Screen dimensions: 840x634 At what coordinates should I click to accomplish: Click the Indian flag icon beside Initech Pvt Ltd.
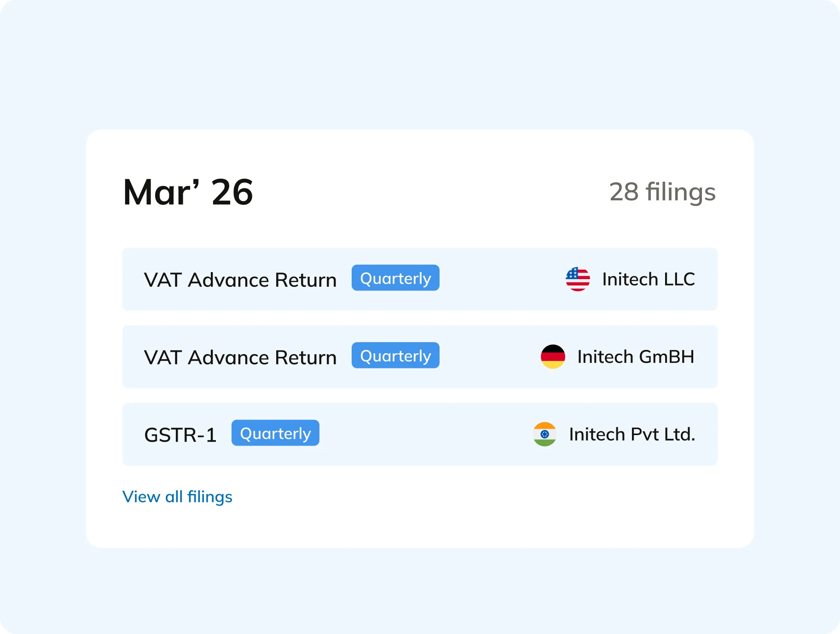coord(545,434)
